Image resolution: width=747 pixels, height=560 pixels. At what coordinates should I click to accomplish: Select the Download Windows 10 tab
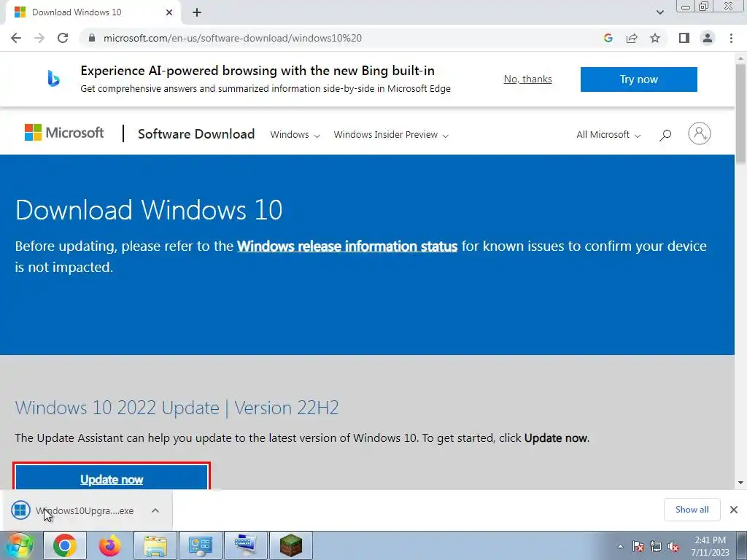pyautogui.click(x=93, y=12)
